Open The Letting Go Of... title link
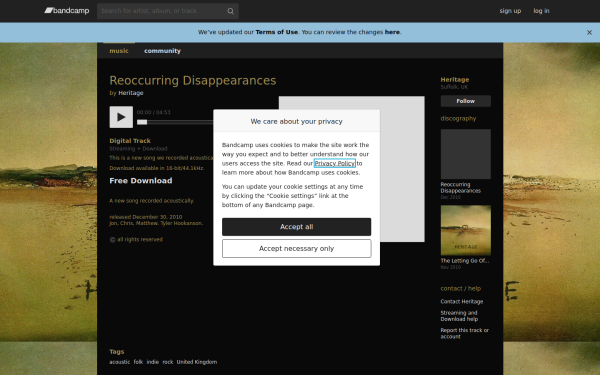The width and height of the screenshot is (600, 375). 465,261
